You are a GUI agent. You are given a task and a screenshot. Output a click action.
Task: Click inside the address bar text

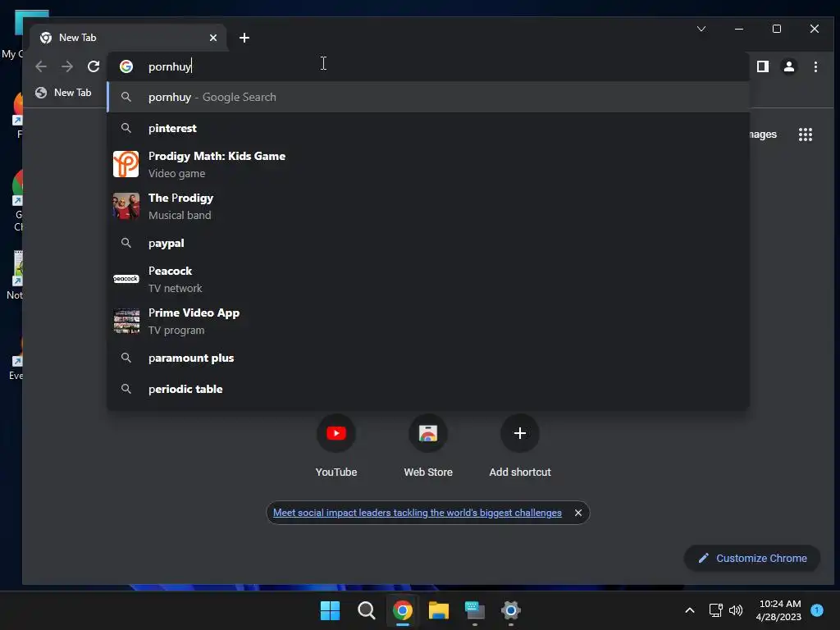pyautogui.click(x=170, y=66)
